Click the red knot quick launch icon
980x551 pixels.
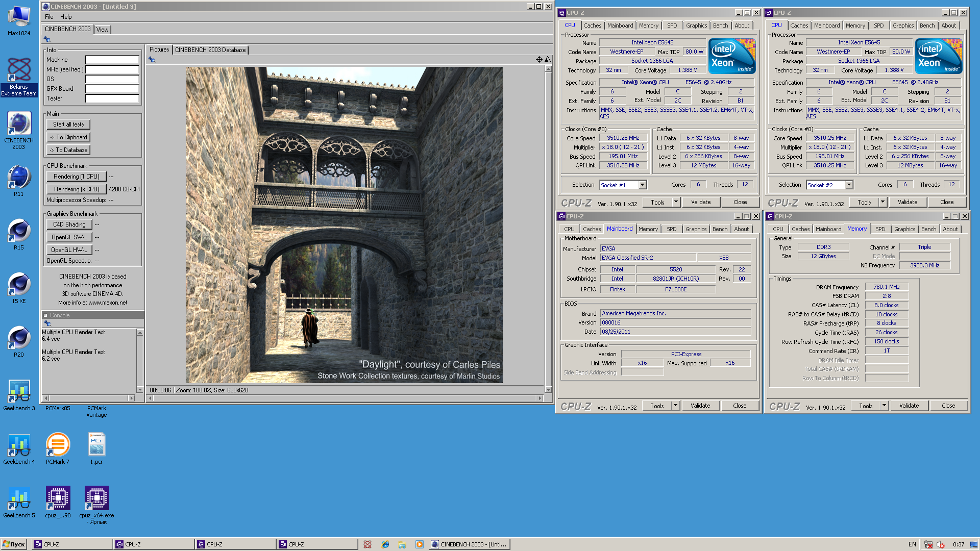[367, 544]
